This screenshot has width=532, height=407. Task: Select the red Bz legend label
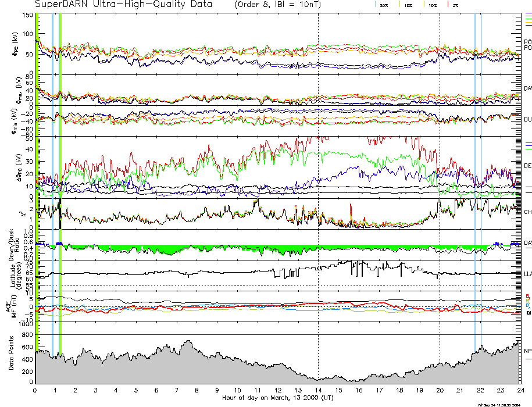tap(528, 296)
